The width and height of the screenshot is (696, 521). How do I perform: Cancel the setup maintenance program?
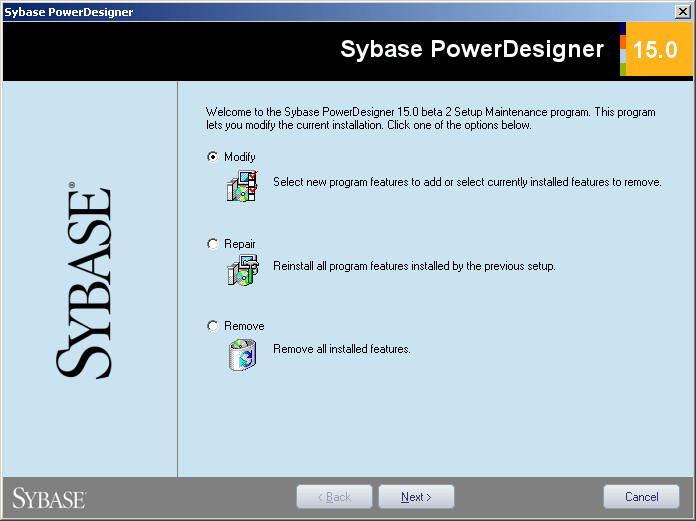coord(641,497)
